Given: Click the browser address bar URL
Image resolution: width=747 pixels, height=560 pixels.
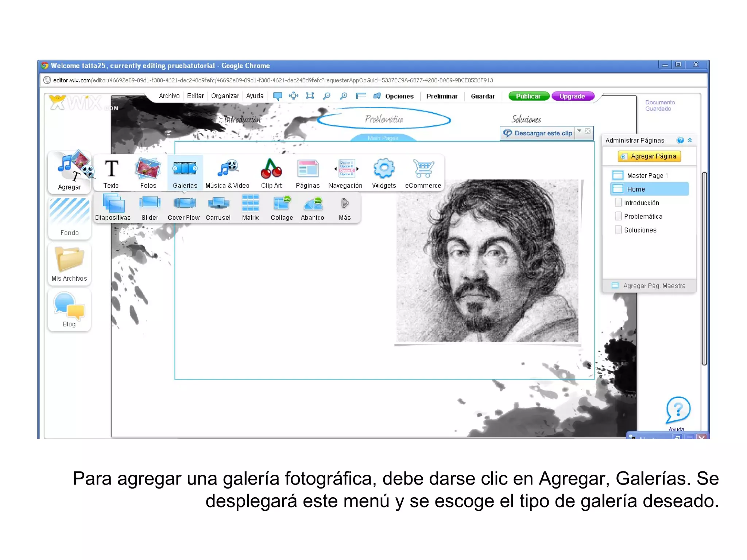Looking at the screenshot, I should [x=273, y=80].
